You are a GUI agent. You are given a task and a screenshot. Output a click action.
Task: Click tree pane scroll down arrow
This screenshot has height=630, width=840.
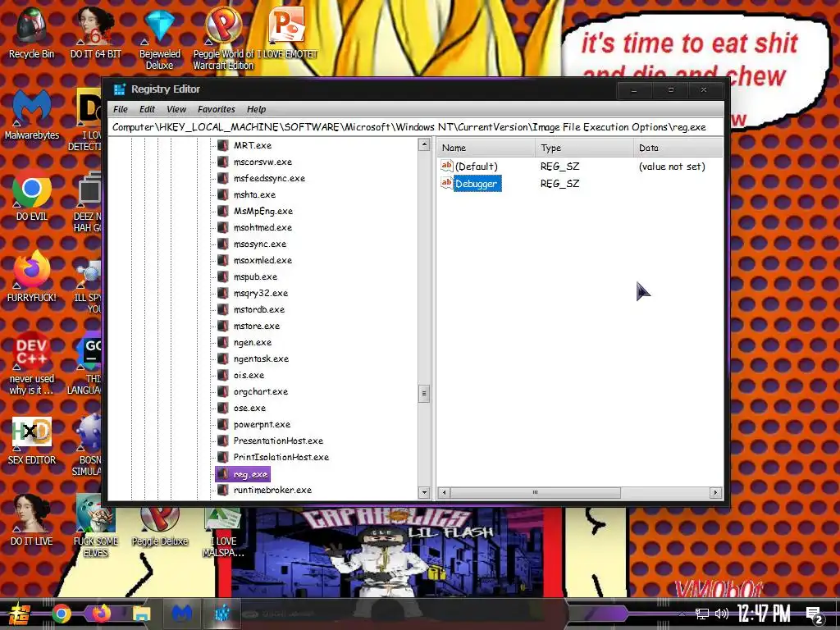tap(424, 492)
